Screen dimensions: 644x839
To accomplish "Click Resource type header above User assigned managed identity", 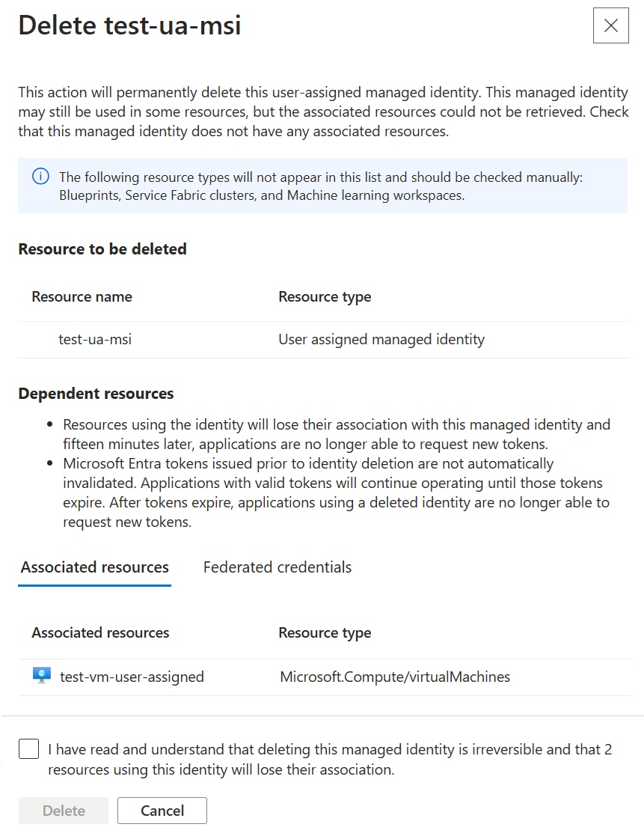I will tap(325, 297).
